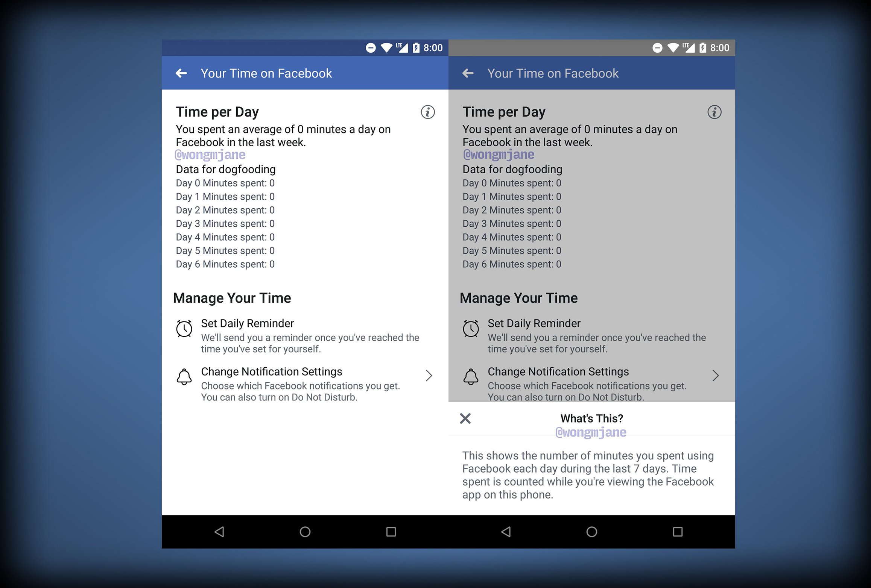The image size is (871, 588).
Task: Tap Manage Your Time heading, left phone
Action: 232,298
